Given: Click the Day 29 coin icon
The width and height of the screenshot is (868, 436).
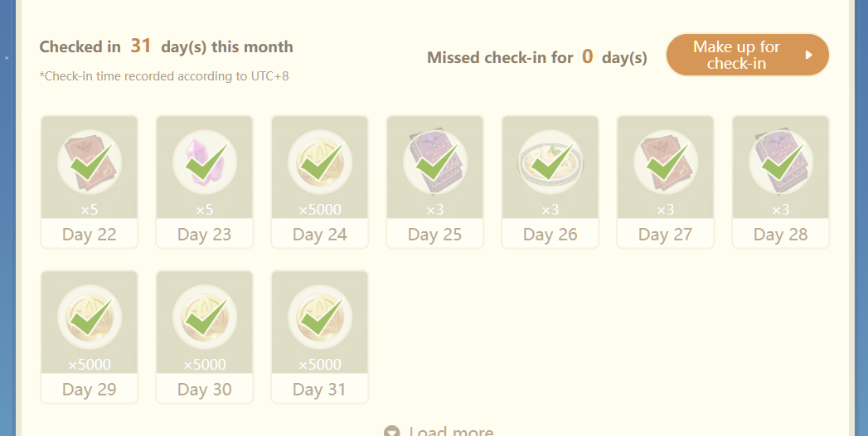Looking at the screenshot, I should (x=90, y=318).
